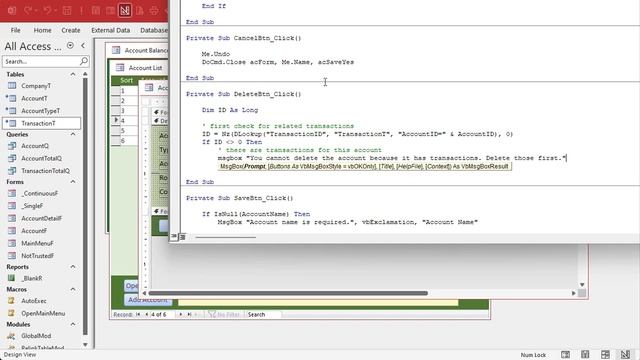Click the No Filter indicator
The image size is (640, 360).
point(224,314)
